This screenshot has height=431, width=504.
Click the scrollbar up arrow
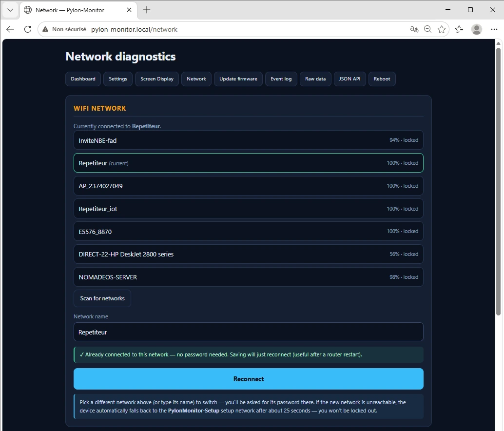(498, 43)
